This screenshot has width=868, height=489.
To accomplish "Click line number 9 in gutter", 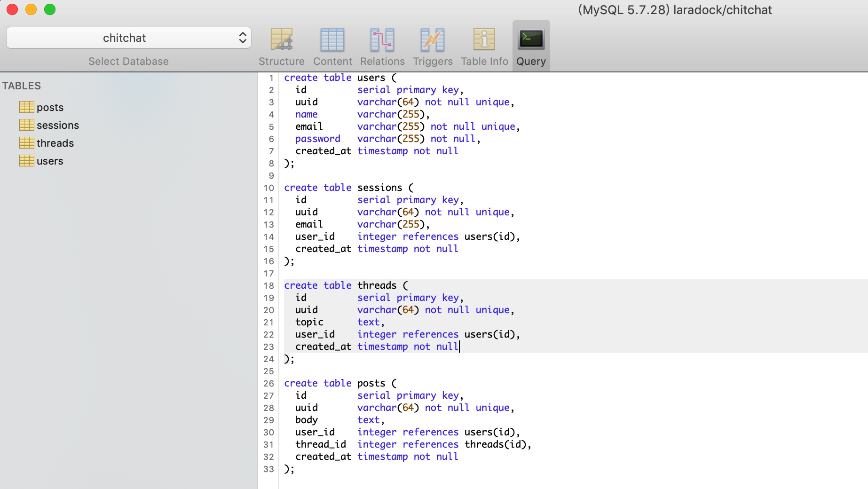I will pyautogui.click(x=271, y=176).
